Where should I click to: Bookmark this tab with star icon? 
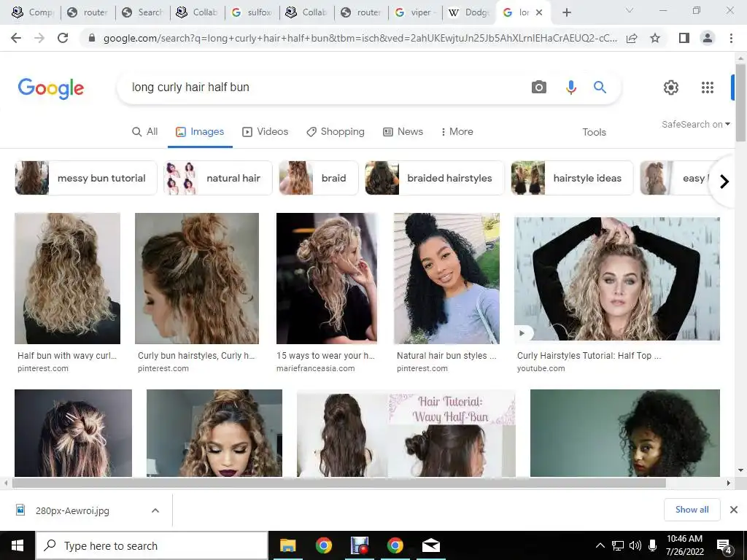(x=655, y=38)
